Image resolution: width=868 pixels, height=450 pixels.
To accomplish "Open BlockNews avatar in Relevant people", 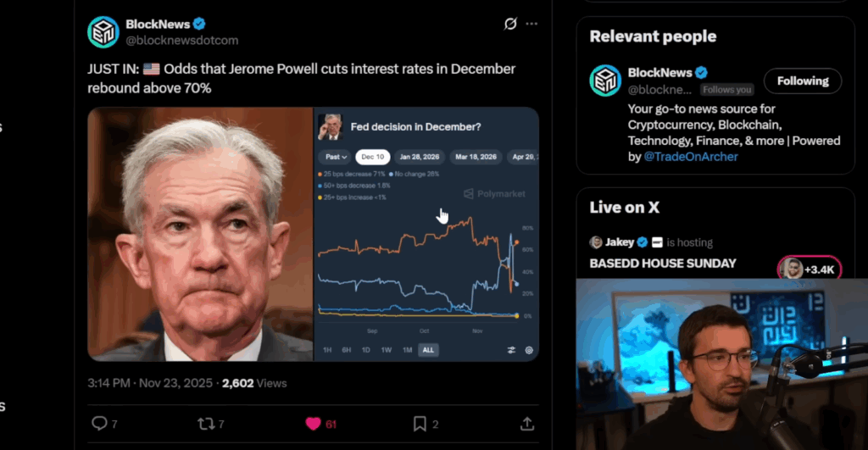I will [x=605, y=81].
